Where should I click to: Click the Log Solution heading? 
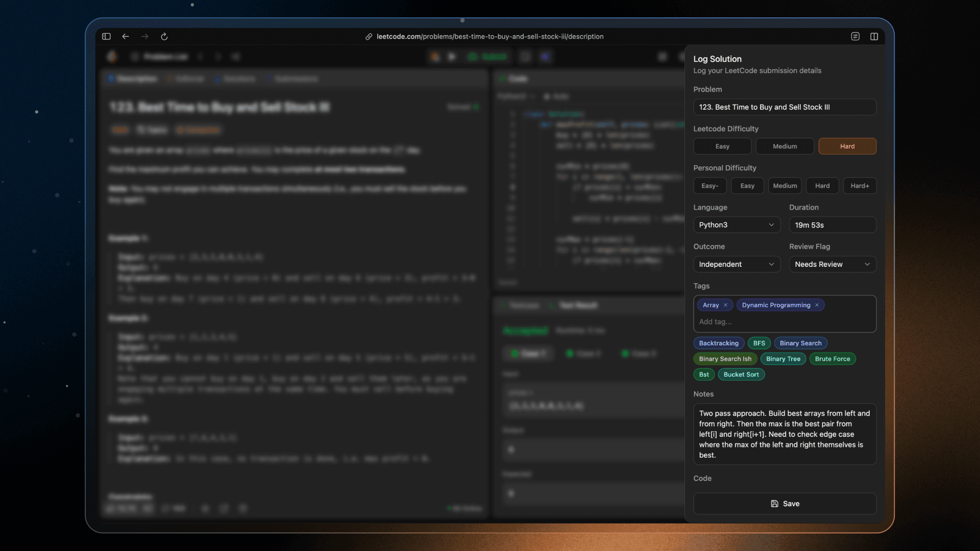717,59
